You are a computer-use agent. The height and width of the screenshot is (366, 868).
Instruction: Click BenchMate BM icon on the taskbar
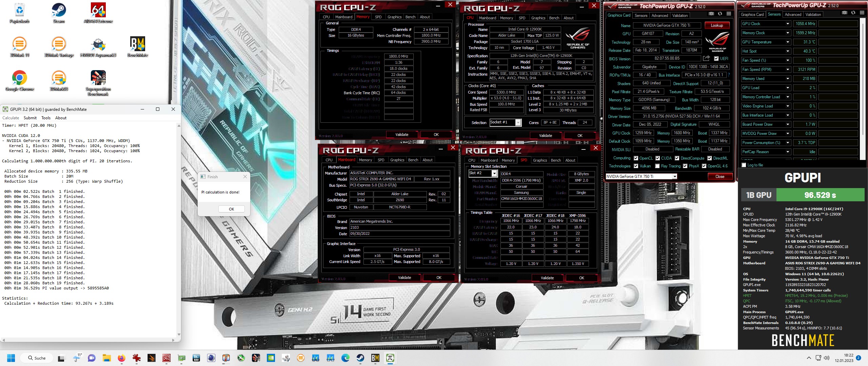375,358
